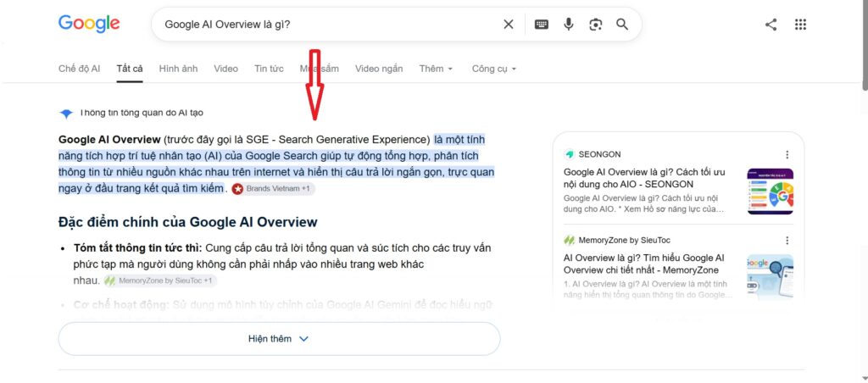Click the MemoryZone icon in citation chip

tap(109, 281)
